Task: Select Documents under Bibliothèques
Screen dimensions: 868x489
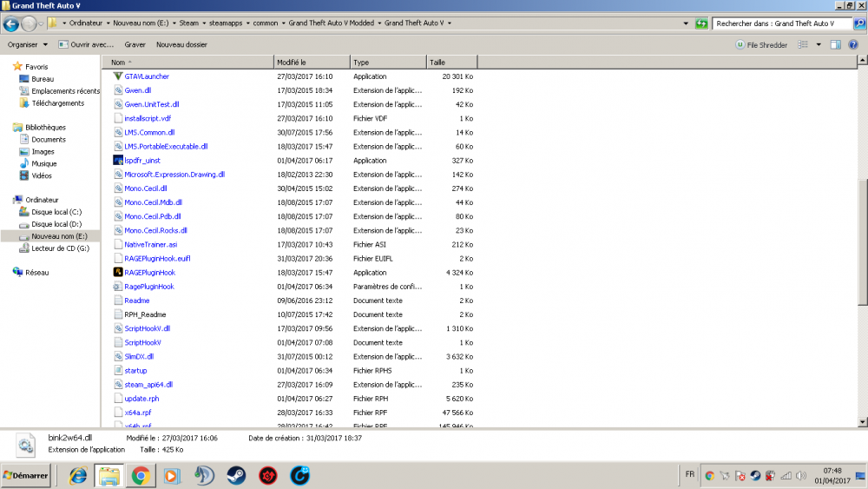Action: (48, 140)
